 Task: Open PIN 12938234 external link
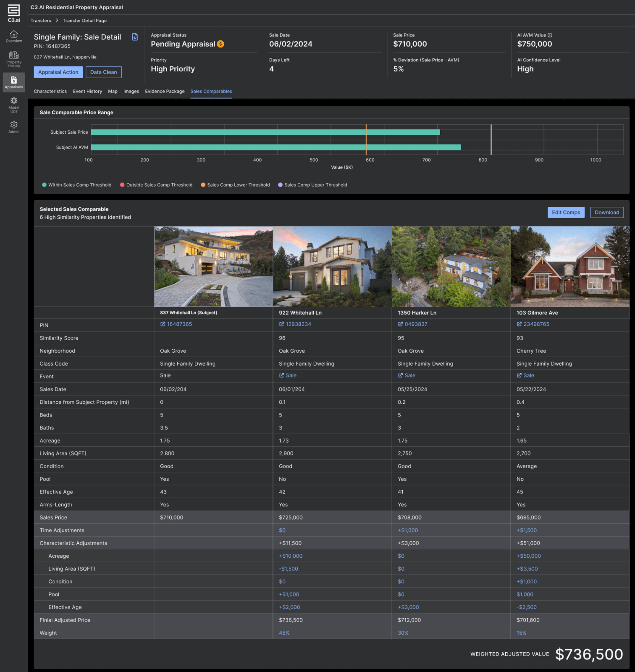(x=295, y=324)
